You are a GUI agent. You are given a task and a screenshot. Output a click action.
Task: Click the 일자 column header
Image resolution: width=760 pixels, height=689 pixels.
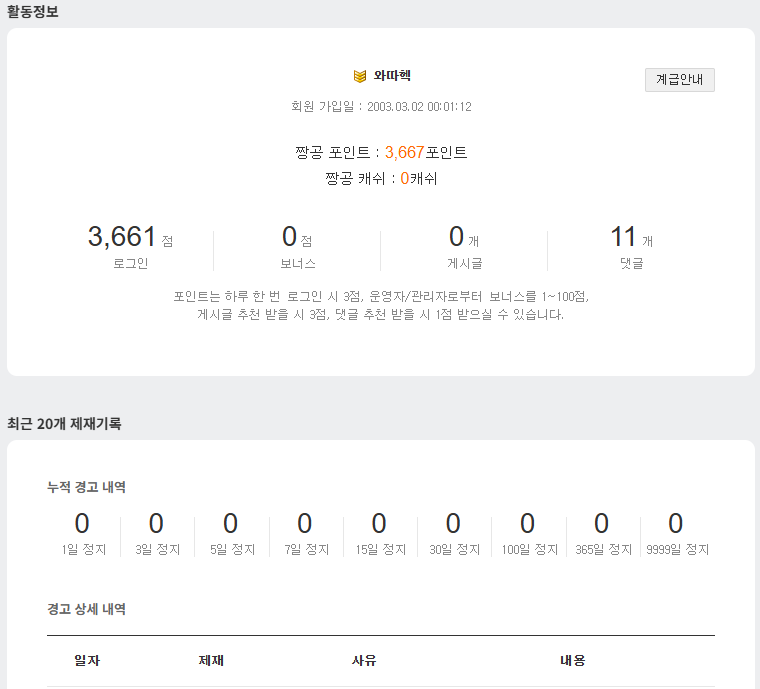click(x=87, y=661)
